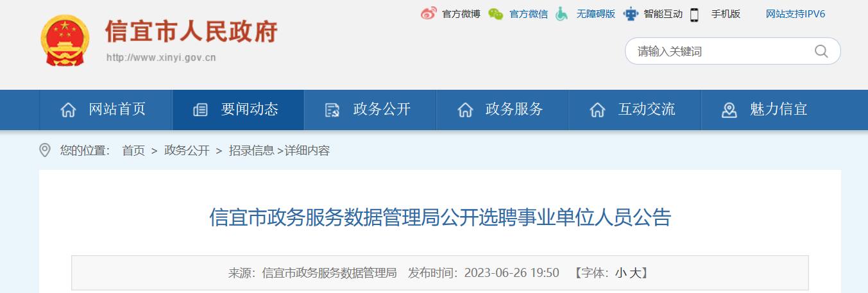
Task: Click the 请输入关键词 search field
Action: 733,51
